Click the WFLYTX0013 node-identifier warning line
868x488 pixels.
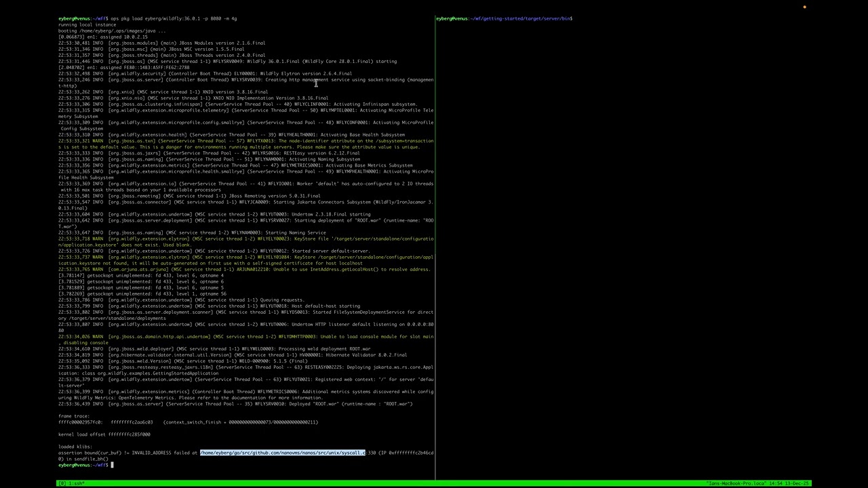pyautogui.click(x=245, y=144)
